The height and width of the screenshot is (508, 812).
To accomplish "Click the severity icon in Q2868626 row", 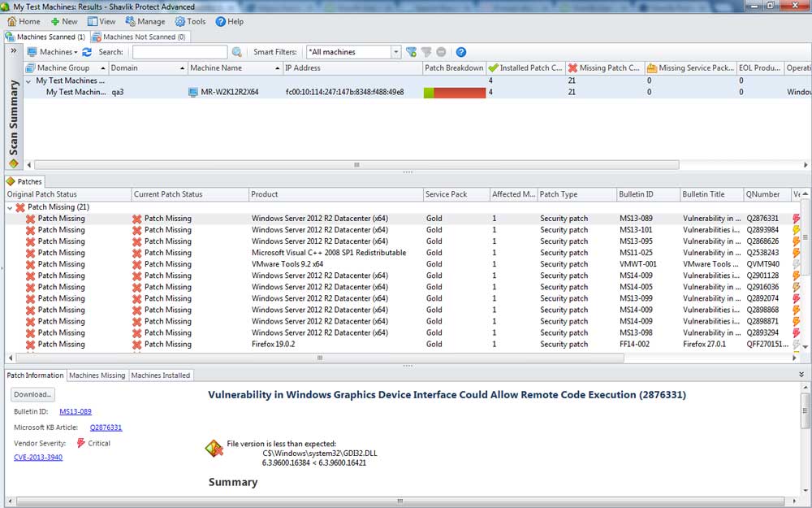I will 797,241.
